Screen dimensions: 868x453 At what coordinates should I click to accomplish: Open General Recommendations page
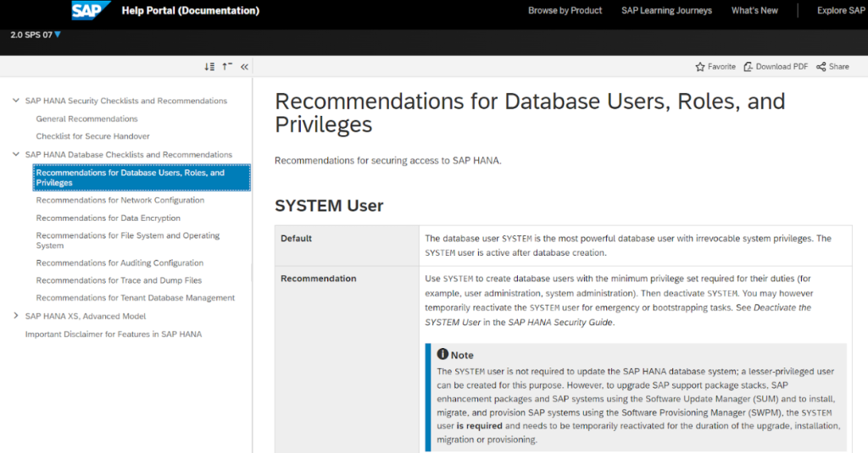point(87,119)
